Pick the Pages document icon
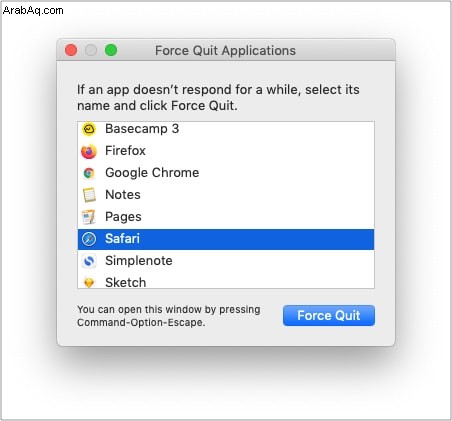The height and width of the screenshot is (421, 452). click(89, 217)
